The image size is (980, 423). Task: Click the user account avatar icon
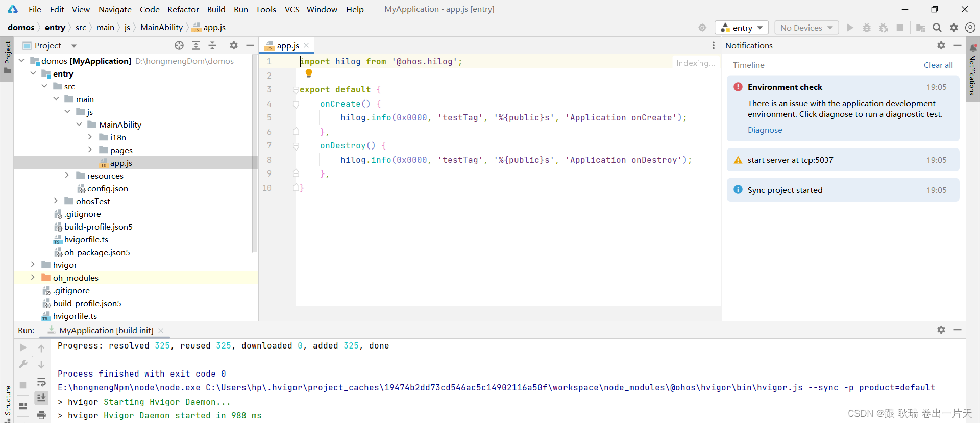point(970,28)
